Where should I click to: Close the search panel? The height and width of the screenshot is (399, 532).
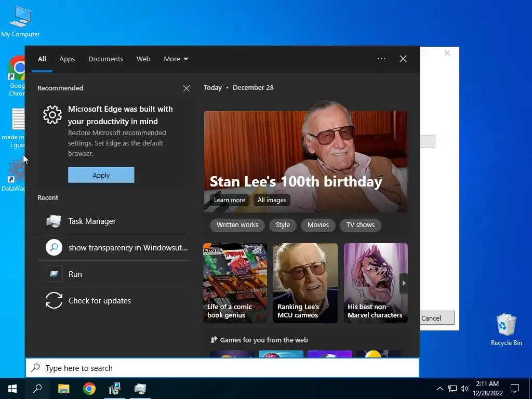coord(403,59)
